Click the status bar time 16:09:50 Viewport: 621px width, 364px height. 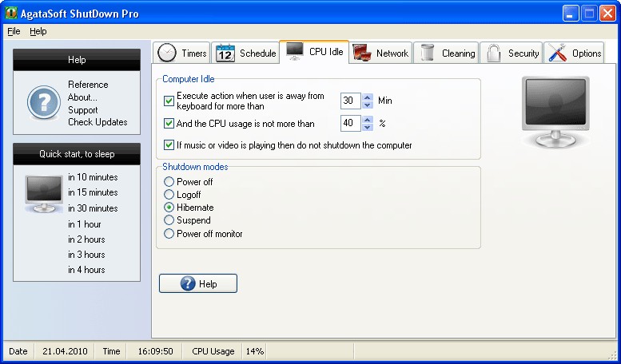(155, 351)
